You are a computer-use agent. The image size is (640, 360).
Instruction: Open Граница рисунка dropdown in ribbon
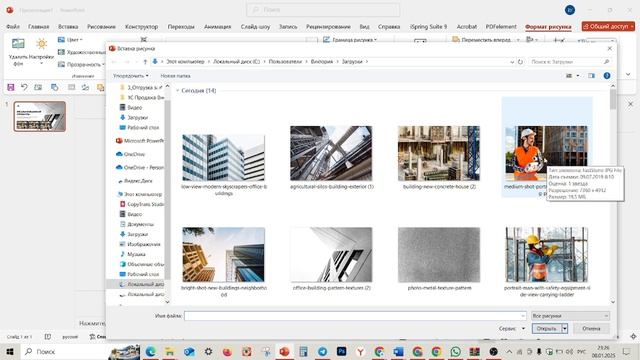350,40
